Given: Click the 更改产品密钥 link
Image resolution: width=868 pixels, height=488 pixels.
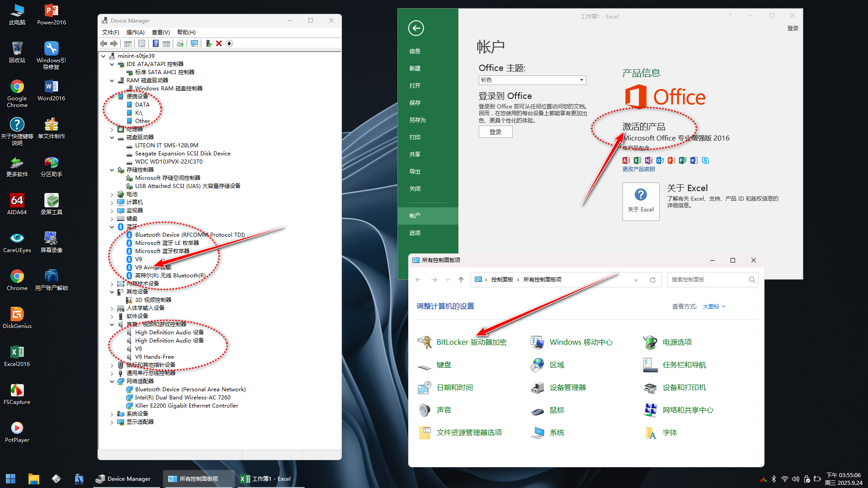Looking at the screenshot, I should 638,169.
